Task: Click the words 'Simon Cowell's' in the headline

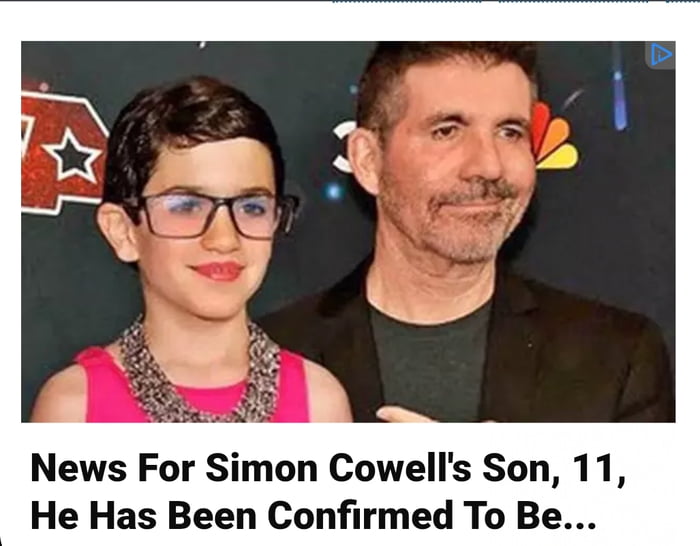Action: click(338, 467)
